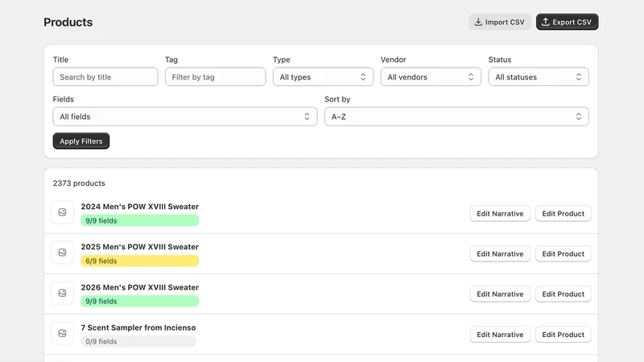The height and width of the screenshot is (362, 644).
Task: Edit Narrative for 2025 Men's POW XVIII Sweater
Action: coord(500,253)
